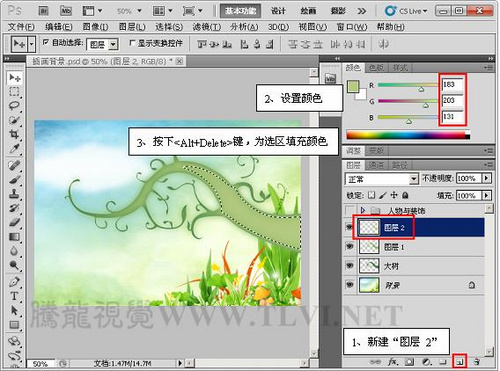Select the Clone Stamp tool
Viewport: 500px width, 371px height.
coord(15,194)
